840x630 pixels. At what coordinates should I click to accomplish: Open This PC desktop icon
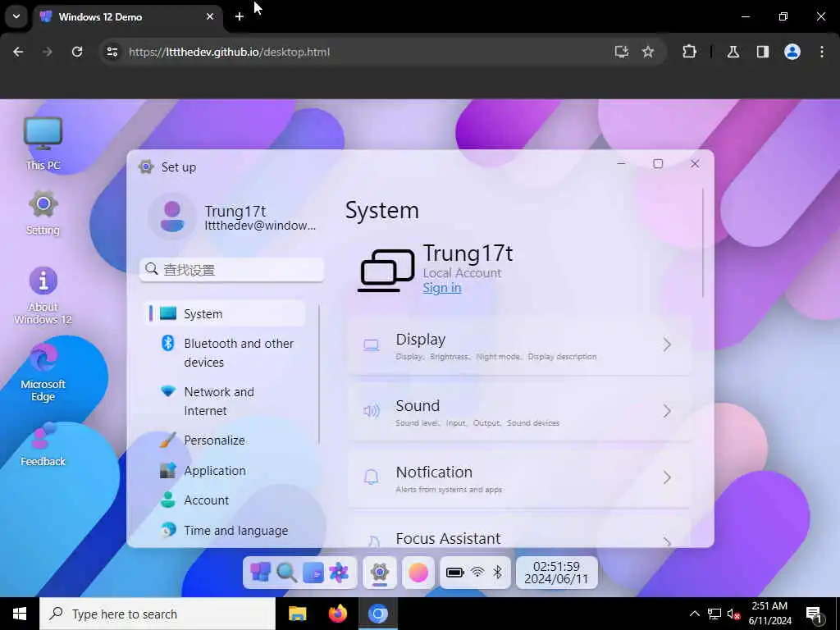(x=43, y=144)
